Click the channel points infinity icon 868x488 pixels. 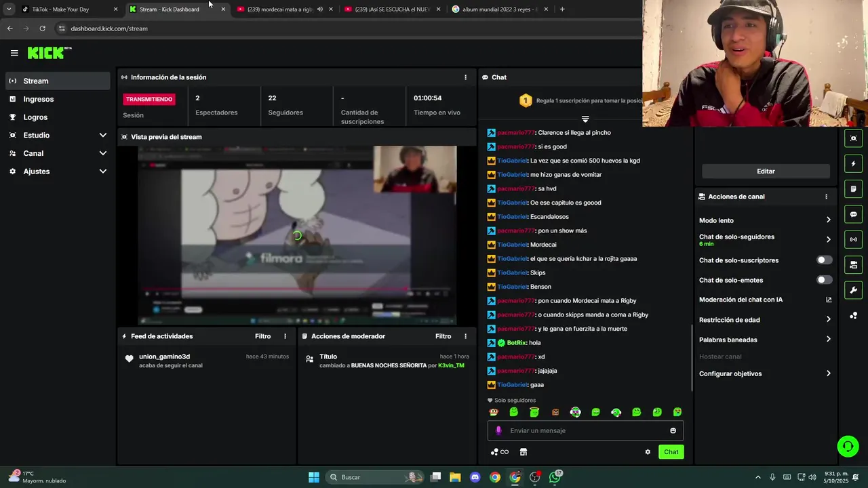500,452
